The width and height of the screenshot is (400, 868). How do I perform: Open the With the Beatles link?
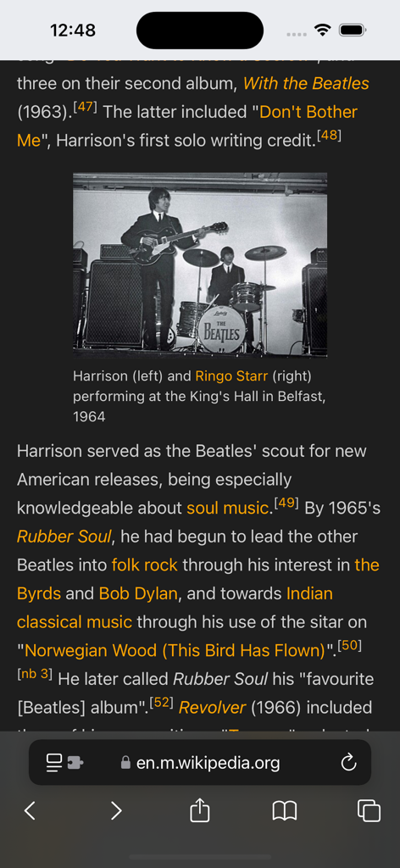tap(306, 84)
